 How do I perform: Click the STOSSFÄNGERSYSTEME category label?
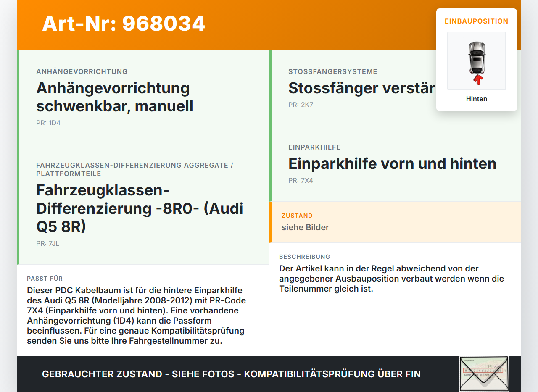333,72
